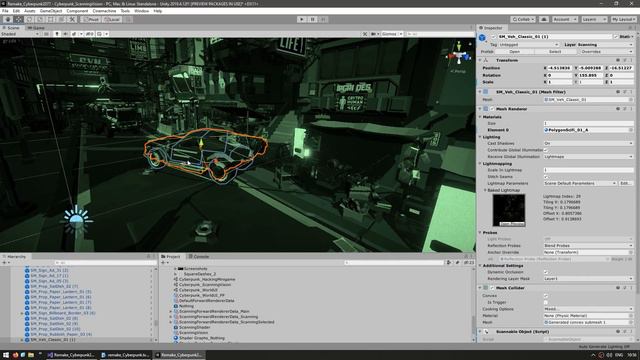Screen dimensions: 640x360
Task: Pick material via Element 0 selector
Action: [x=631, y=130]
